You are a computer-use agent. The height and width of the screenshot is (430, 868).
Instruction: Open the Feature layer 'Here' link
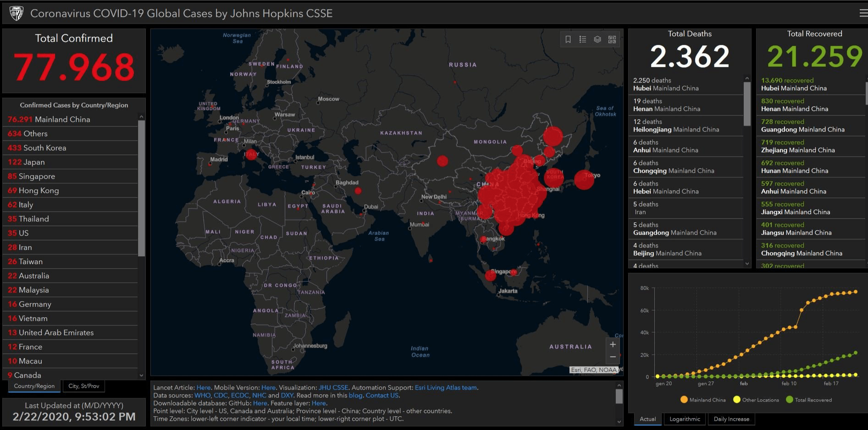319,403
